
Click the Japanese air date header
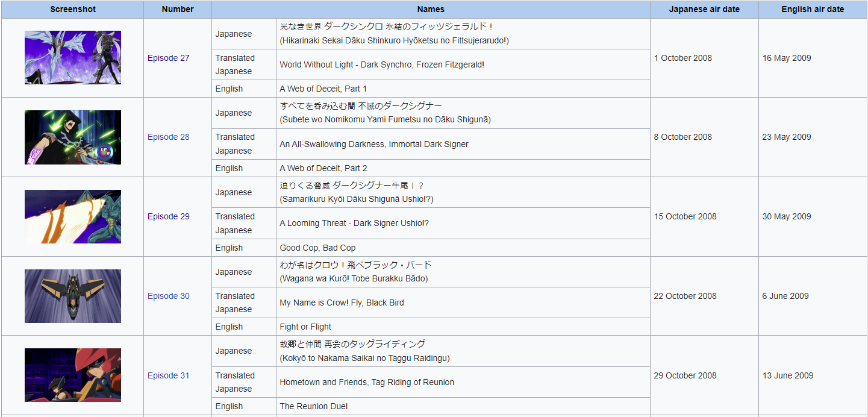(x=704, y=9)
